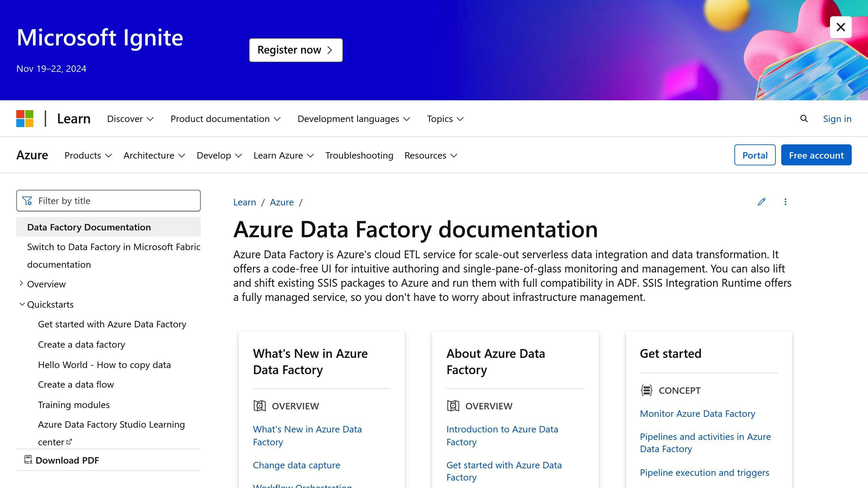Open What's New in Azure Data Factory link
The width and height of the screenshot is (868, 488).
coord(307,435)
